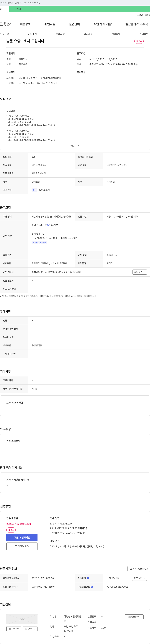The height and width of the screenshot is (644, 150).
Task: Open the 실업급여 menu
Action: pyautogui.click(x=74, y=24)
